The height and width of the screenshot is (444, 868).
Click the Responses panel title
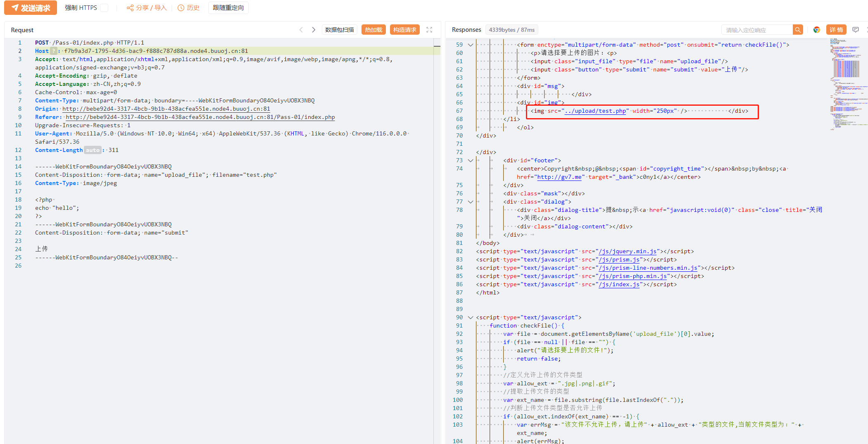pos(466,30)
